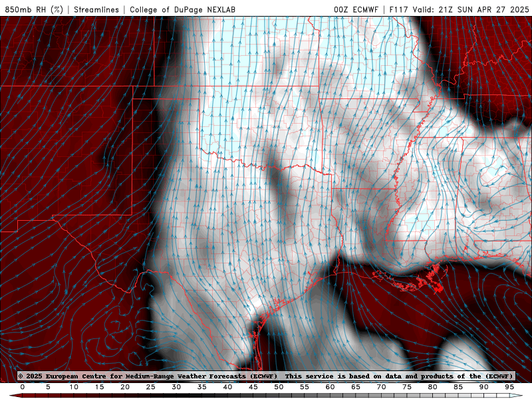
Task: Click "College of DuPage NEXLAB" header text
Action: (x=182, y=9)
